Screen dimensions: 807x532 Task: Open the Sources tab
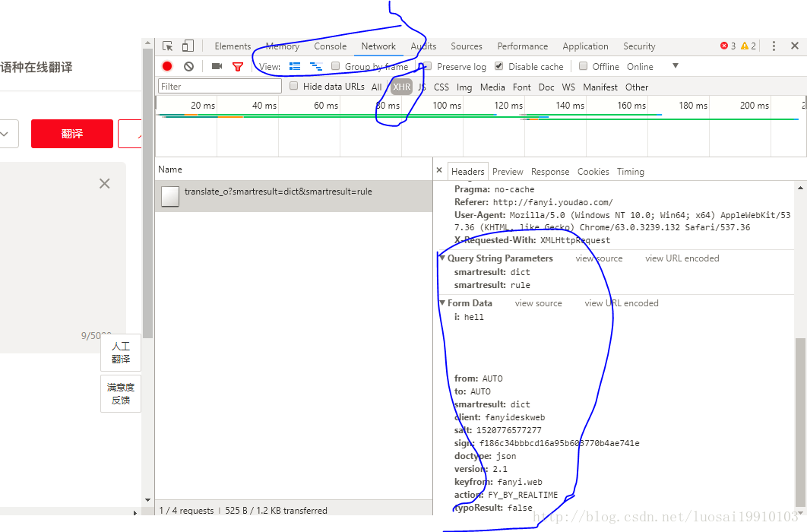point(467,46)
